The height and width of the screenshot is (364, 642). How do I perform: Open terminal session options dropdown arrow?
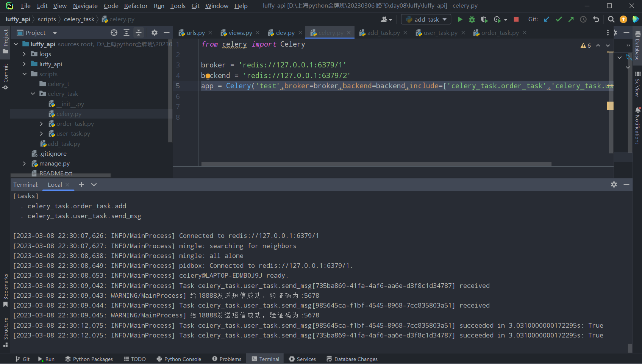coord(94,184)
